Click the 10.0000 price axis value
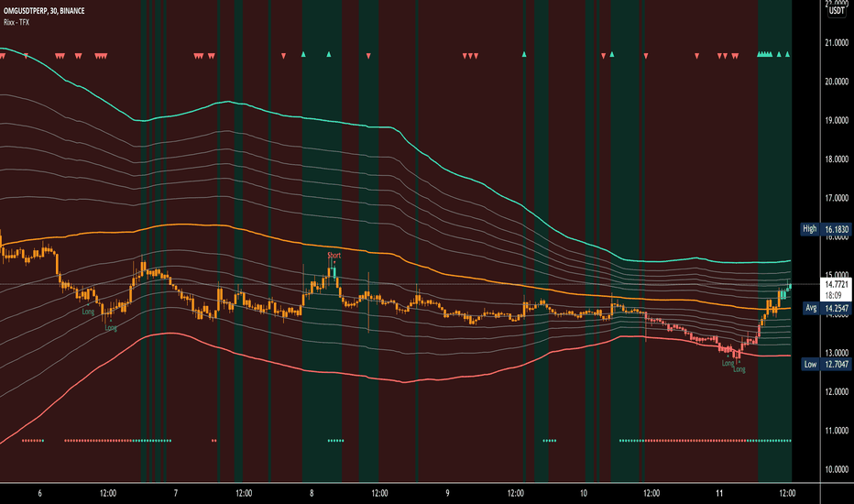This screenshot has width=854, height=504. tap(837, 470)
